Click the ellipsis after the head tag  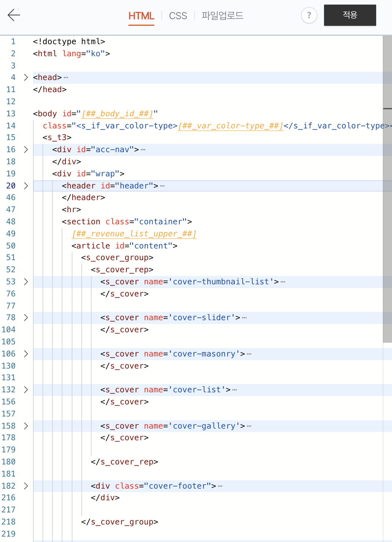(x=66, y=78)
